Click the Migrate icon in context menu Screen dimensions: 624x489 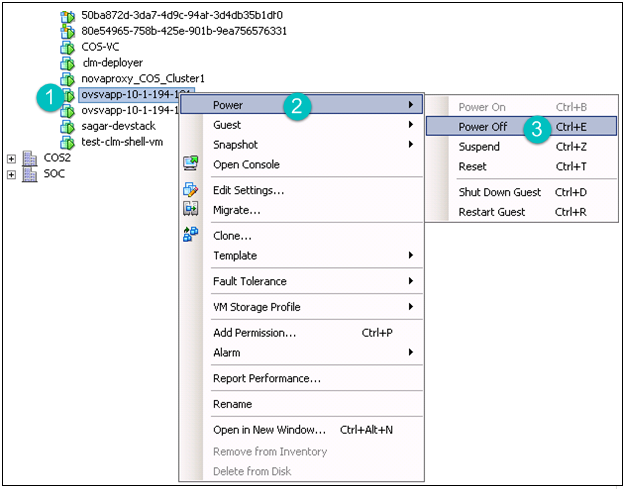191,210
